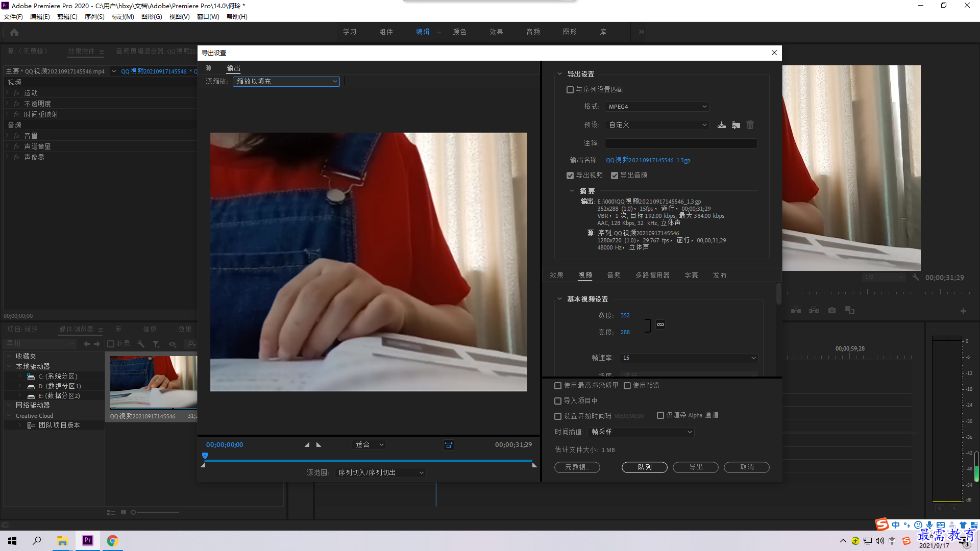Click export frame camera icon in program monitor
This screenshot has width=980, height=551.
pos(832,310)
